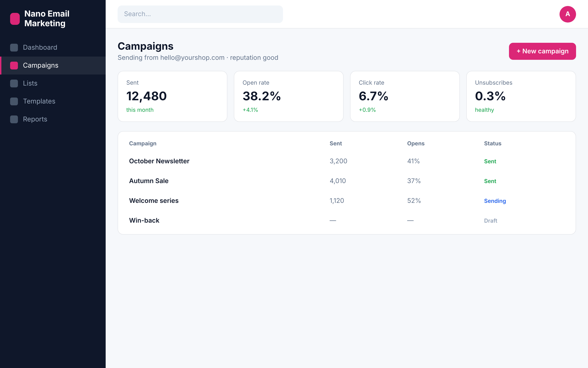Viewport: 588px width, 368px height.
Task: Click the Reports sidebar icon
Action: click(x=14, y=119)
